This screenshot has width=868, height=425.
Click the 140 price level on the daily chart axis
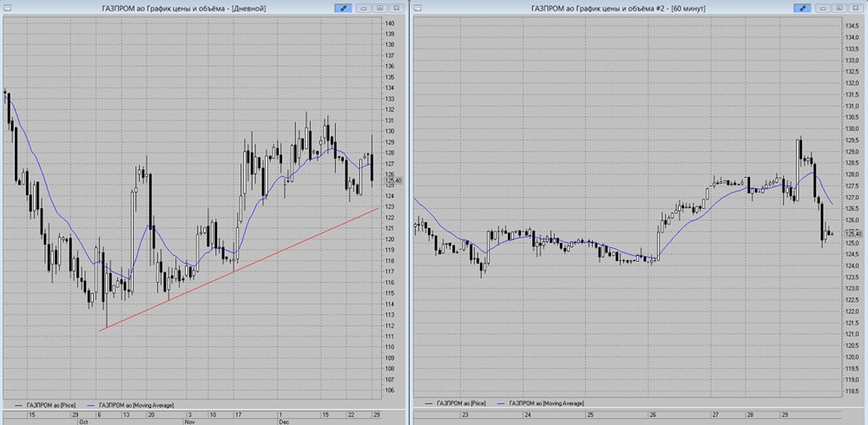pos(390,23)
